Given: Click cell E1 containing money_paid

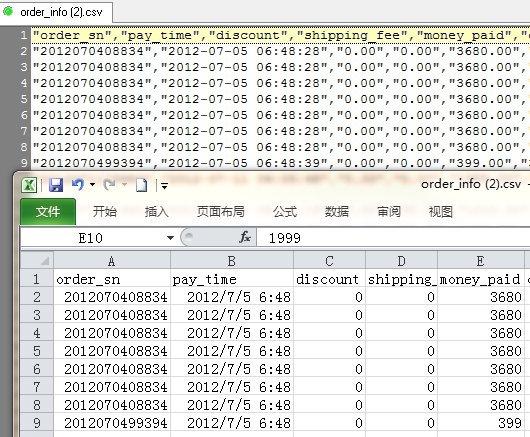Looking at the screenshot, I should click(x=481, y=279).
